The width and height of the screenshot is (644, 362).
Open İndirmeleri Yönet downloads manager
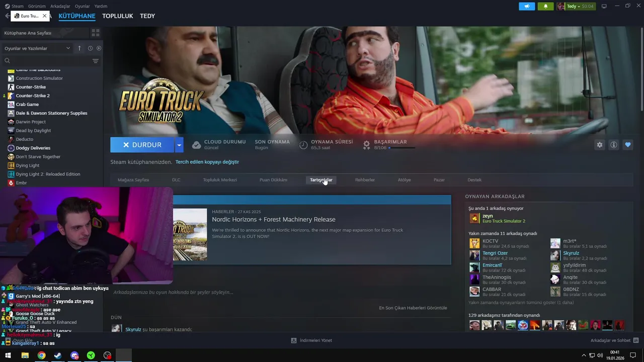tap(311, 340)
